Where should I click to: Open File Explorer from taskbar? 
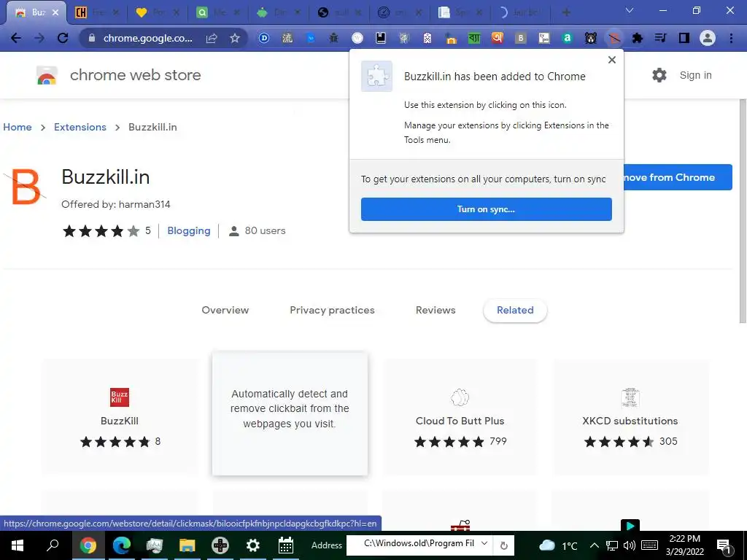point(187,545)
